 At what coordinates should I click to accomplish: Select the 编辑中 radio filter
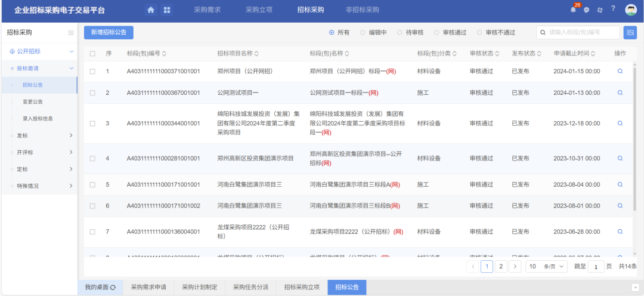[x=363, y=33]
